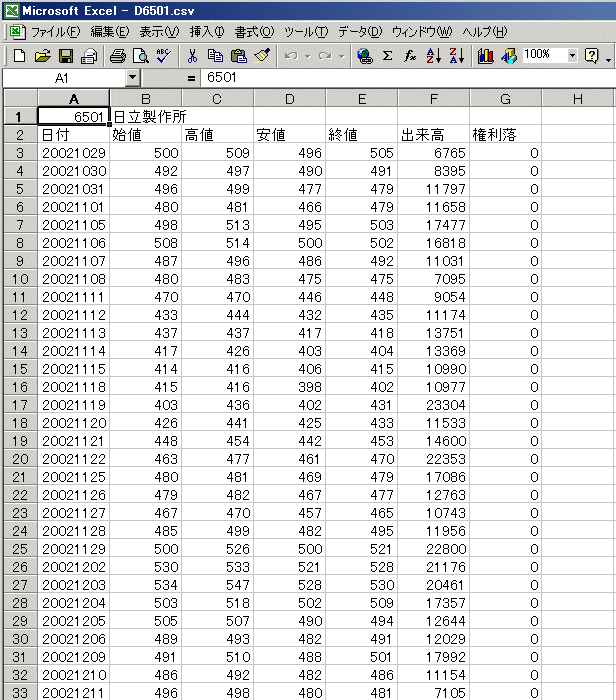Viewport: 616px width, 700px height.
Task: Open the Redo history dropdown arrow
Action: 341,57
